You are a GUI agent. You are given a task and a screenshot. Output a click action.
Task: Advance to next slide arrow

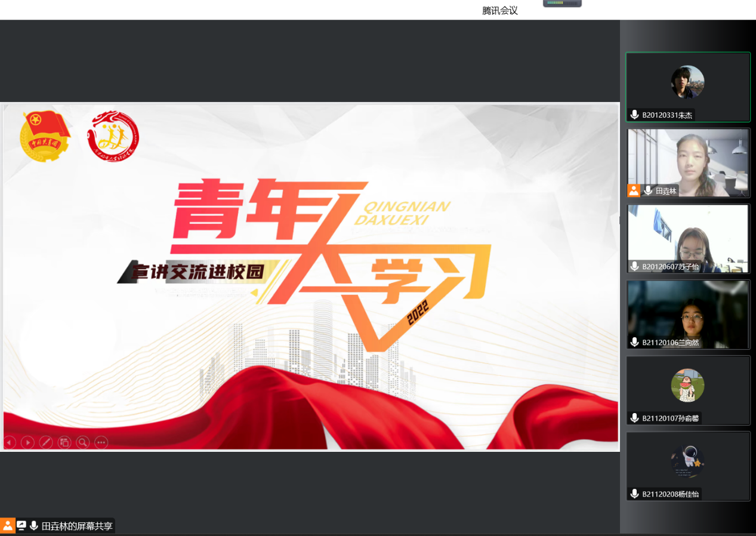(x=27, y=442)
